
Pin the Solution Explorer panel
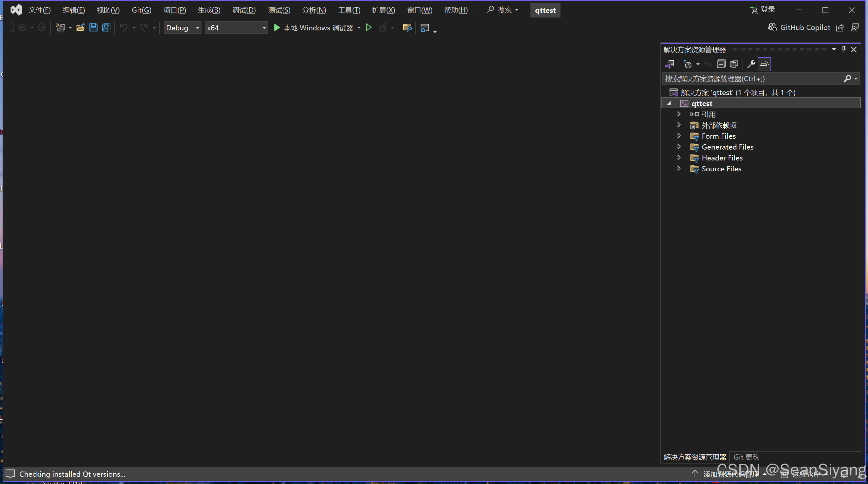[844, 49]
